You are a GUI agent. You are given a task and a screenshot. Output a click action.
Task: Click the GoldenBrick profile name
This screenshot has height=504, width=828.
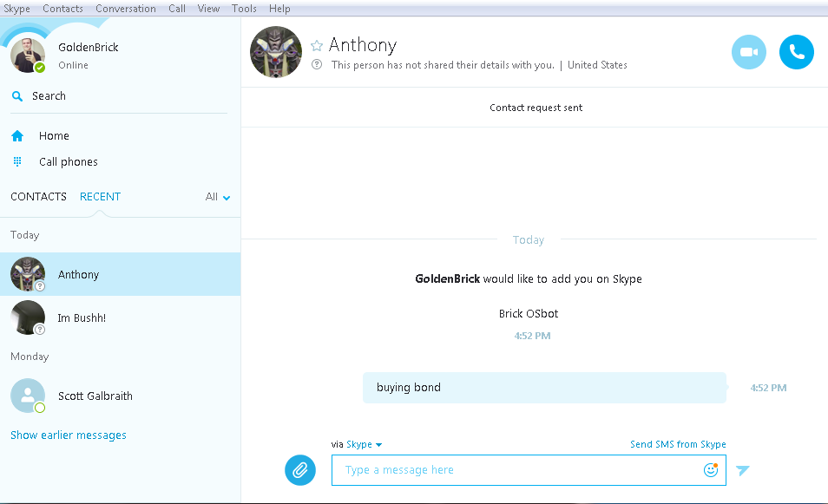click(x=89, y=47)
